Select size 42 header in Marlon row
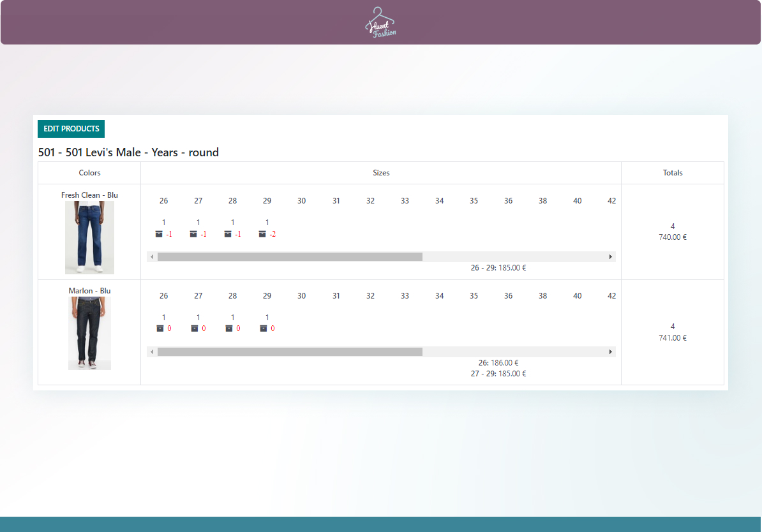This screenshot has width=762, height=532. [611, 296]
